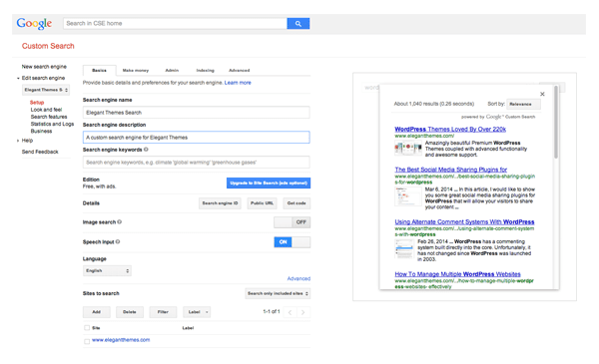Click the Add site button
This screenshot has width=599, height=364.
click(x=97, y=312)
